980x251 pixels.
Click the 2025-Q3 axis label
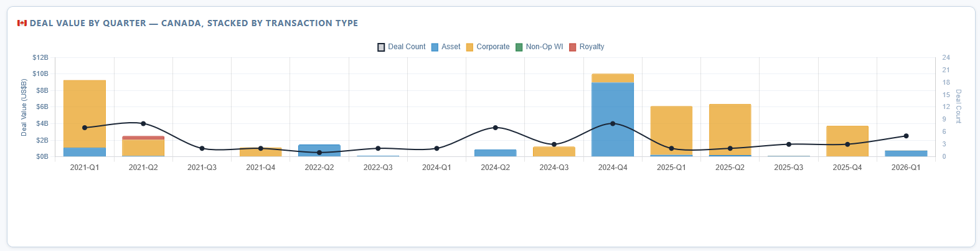789,168
